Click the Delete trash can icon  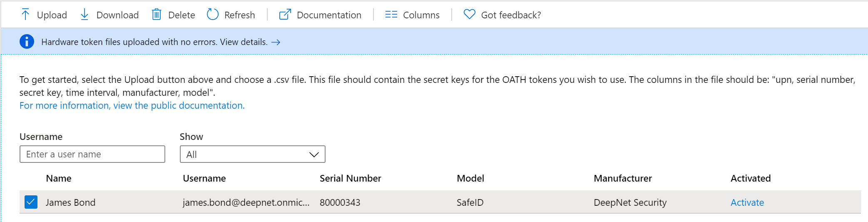[x=157, y=15]
